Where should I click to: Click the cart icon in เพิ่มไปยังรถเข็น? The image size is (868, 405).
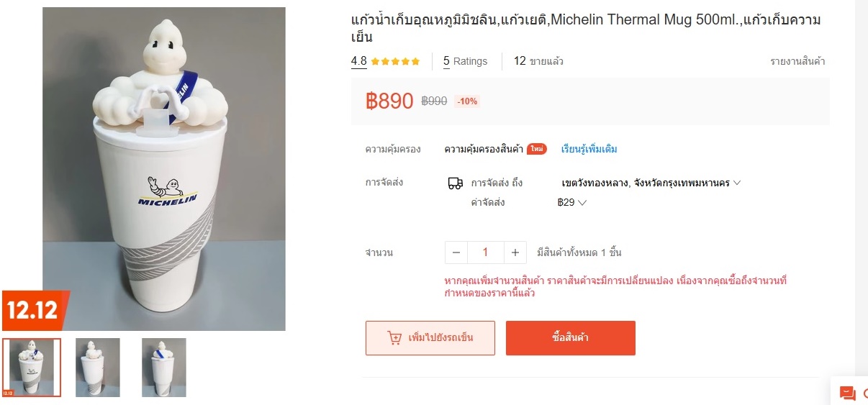pos(394,338)
